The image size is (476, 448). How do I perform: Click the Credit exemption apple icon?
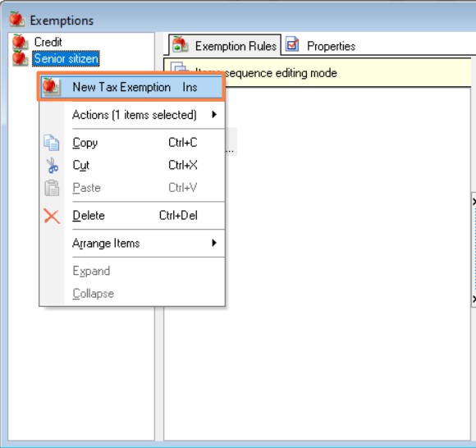click(20, 42)
